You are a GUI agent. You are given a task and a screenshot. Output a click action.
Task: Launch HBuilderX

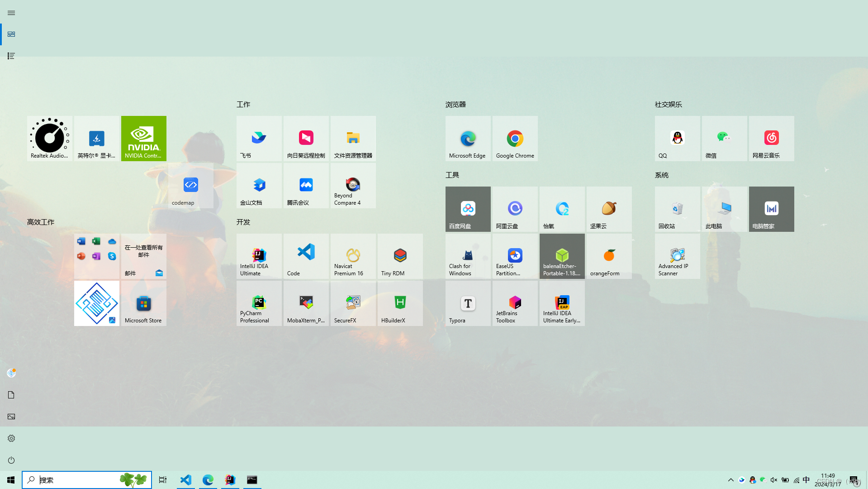400,303
